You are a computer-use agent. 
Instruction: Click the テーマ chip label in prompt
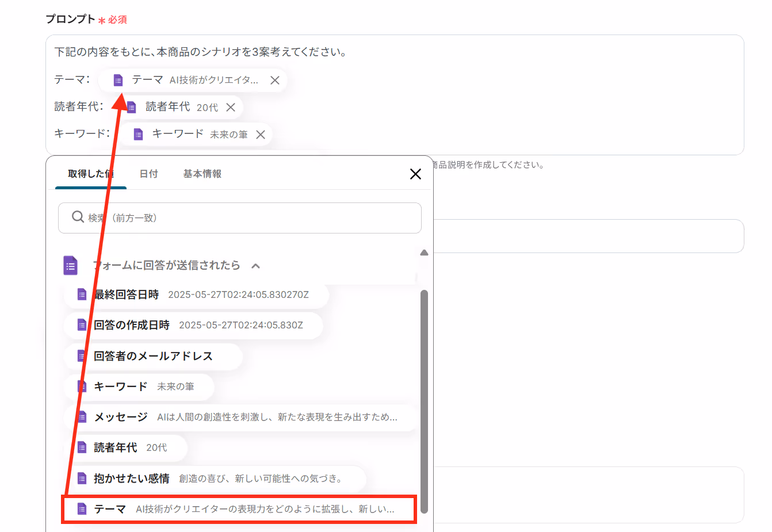(147, 80)
